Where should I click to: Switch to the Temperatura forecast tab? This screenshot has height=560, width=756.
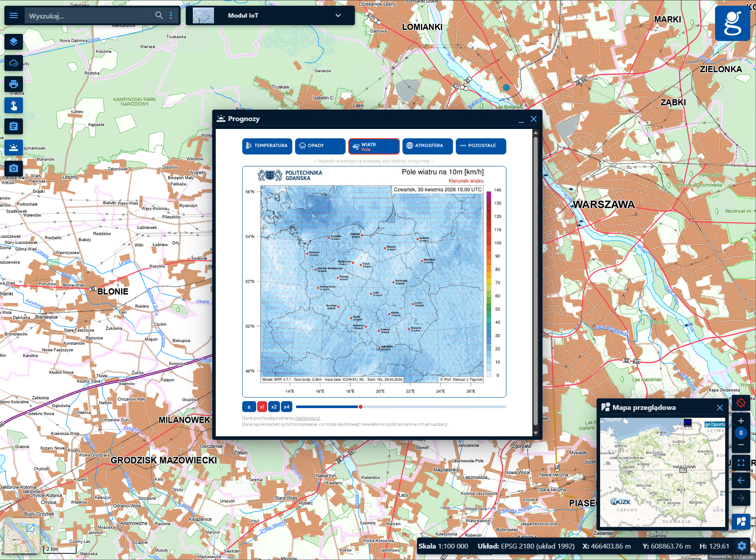267,146
